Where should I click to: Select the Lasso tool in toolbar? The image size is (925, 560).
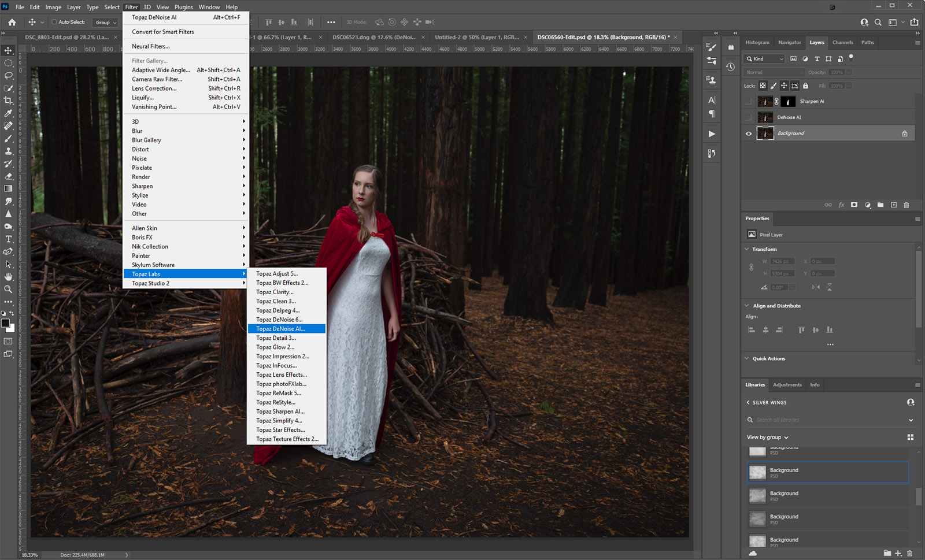coord(8,76)
